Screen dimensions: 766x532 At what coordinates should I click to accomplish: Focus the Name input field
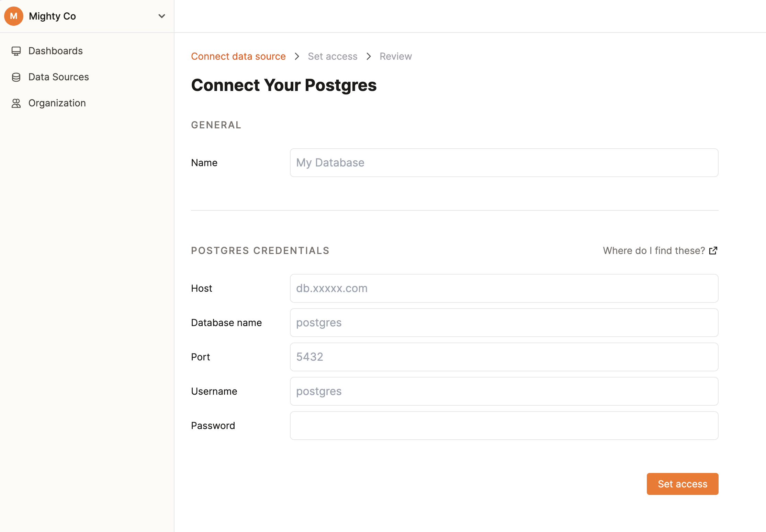click(504, 163)
